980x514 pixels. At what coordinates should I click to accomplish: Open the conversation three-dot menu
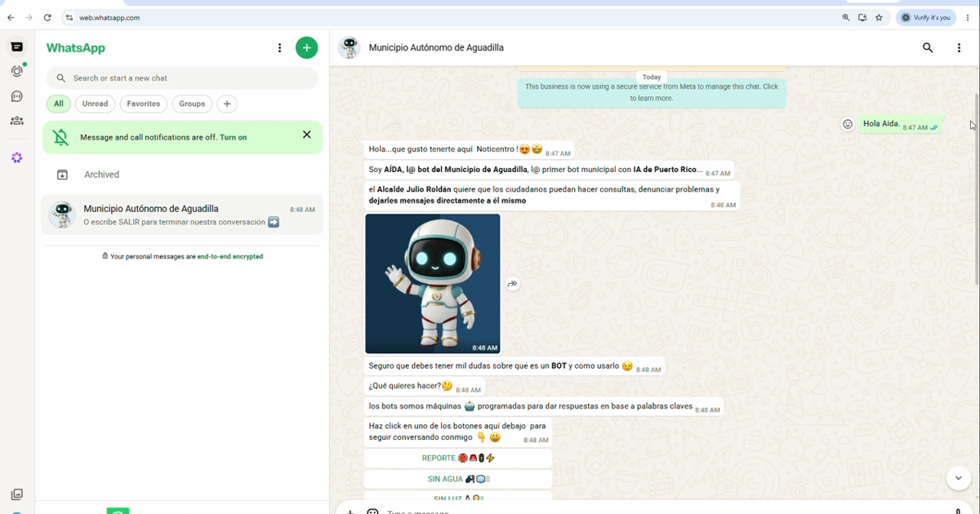[959, 48]
